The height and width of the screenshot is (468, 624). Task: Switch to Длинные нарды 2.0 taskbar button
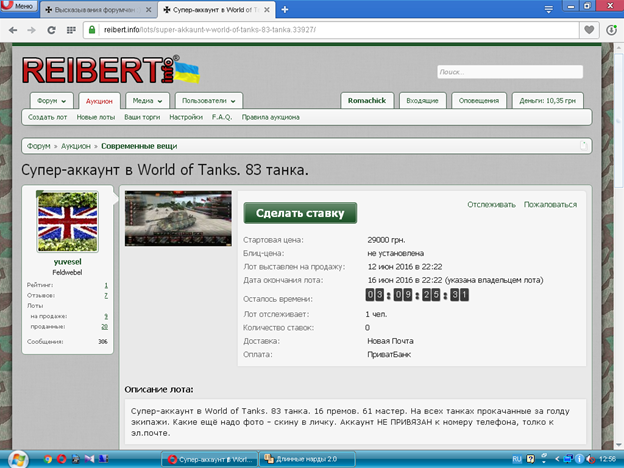pyautogui.click(x=307, y=459)
